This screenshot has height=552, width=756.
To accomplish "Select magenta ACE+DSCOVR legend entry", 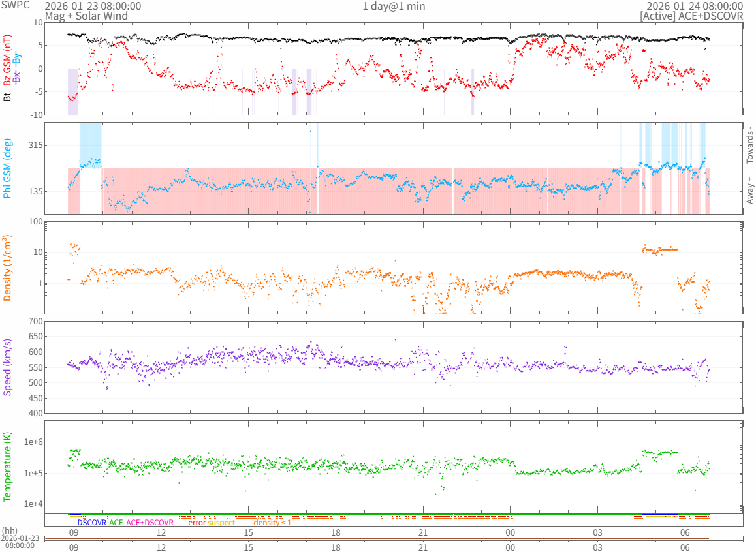I will click(x=150, y=523).
